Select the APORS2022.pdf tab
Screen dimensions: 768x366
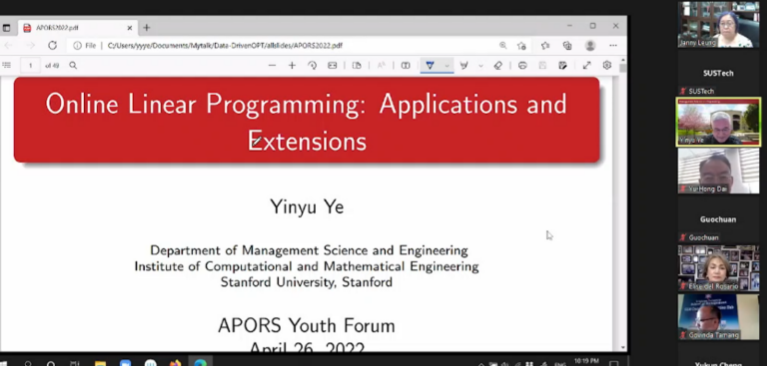click(77, 28)
